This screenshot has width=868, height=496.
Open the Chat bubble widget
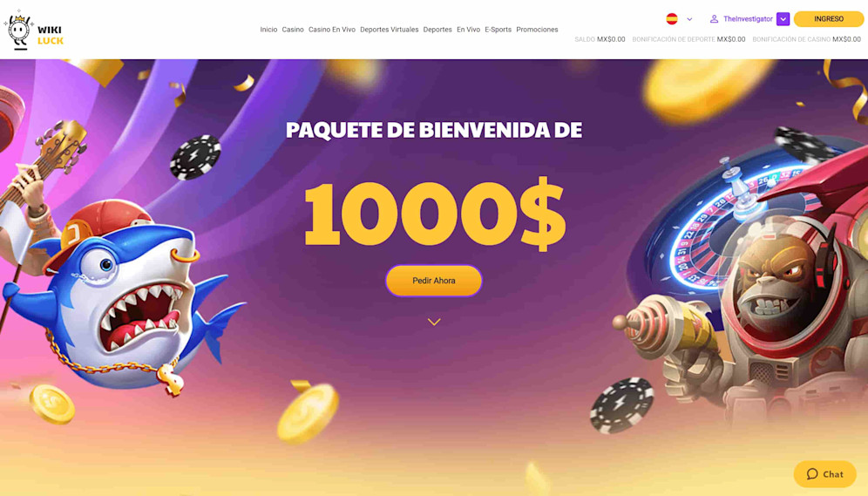824,474
